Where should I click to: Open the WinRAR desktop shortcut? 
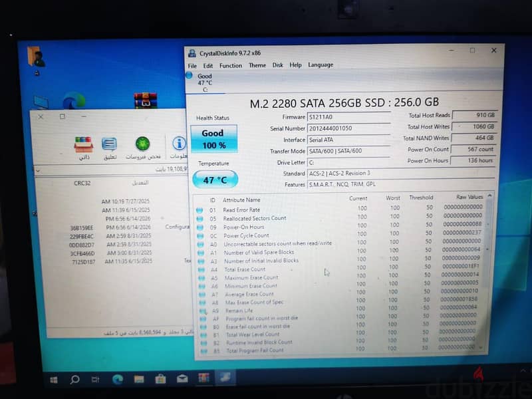pos(145,100)
